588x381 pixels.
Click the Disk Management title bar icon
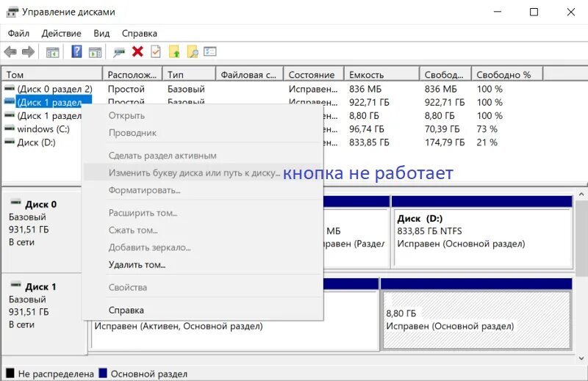[12, 12]
